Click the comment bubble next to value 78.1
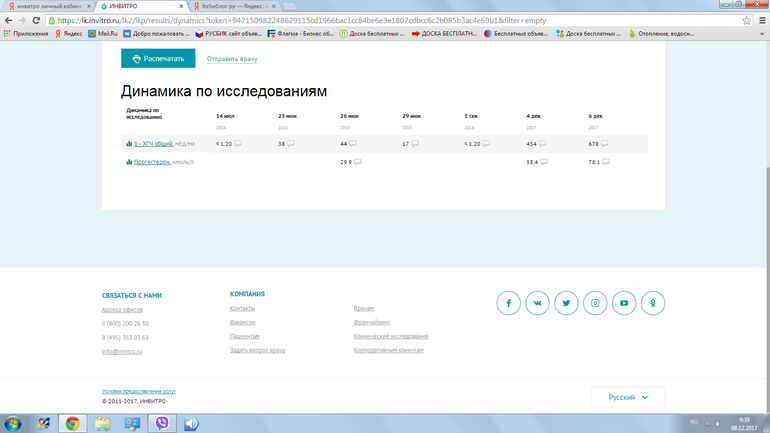 point(608,162)
